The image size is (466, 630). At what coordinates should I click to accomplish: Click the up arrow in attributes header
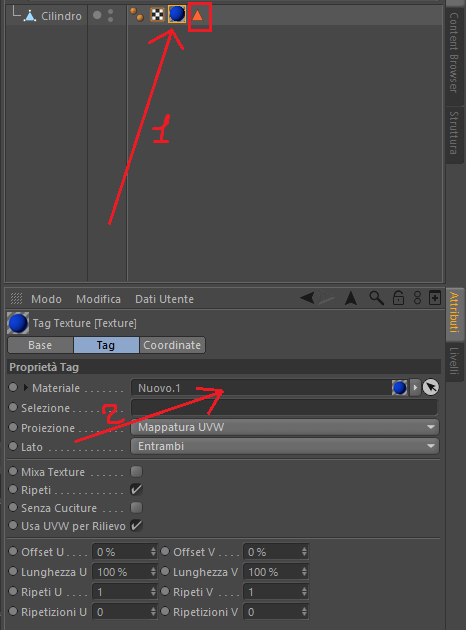pos(351,298)
